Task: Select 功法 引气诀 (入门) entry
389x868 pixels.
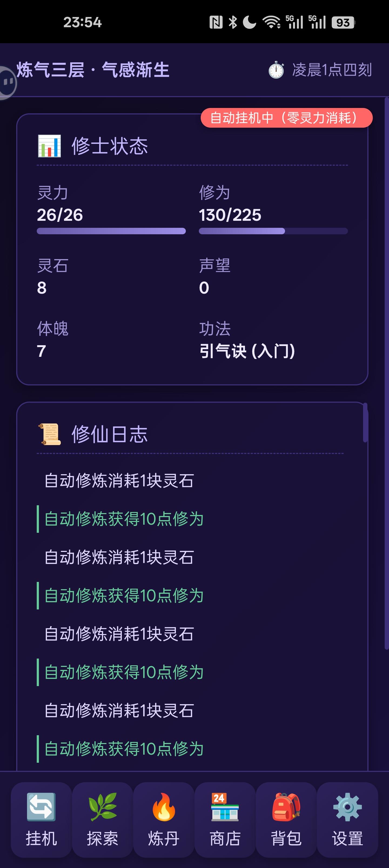Action: [247, 351]
